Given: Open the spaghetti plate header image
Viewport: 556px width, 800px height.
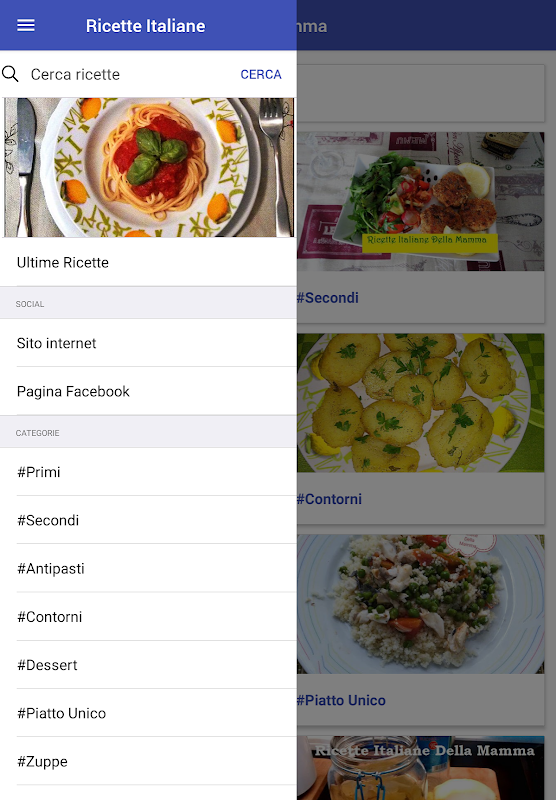Looking at the screenshot, I should 149,167.
